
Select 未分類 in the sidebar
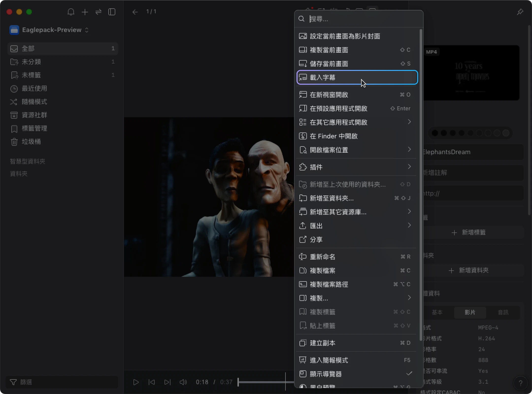point(63,62)
